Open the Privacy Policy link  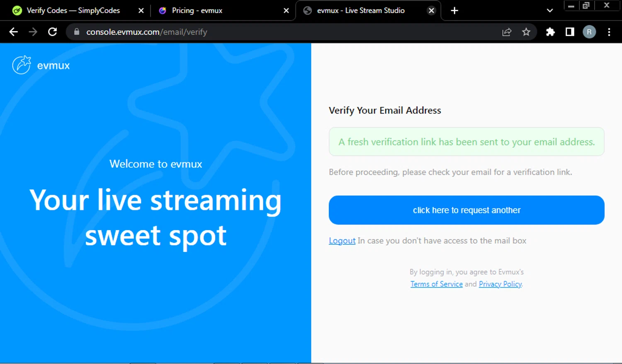[500, 284]
